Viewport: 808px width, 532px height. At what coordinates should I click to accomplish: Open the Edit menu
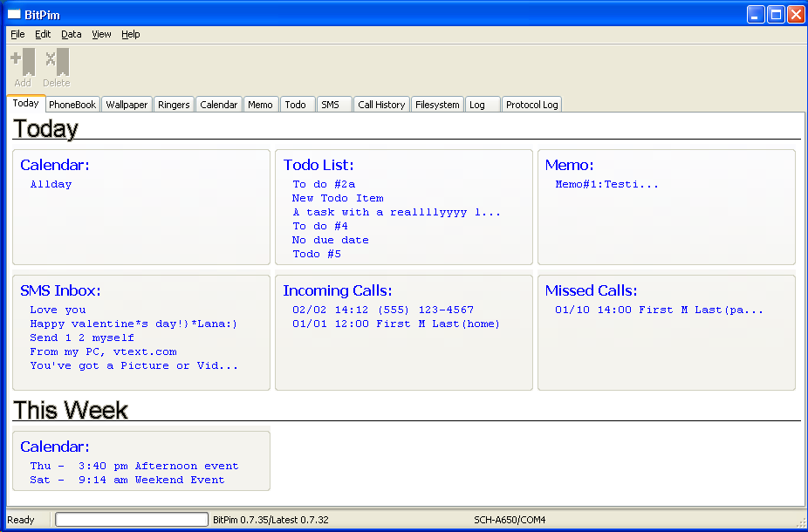[43, 34]
